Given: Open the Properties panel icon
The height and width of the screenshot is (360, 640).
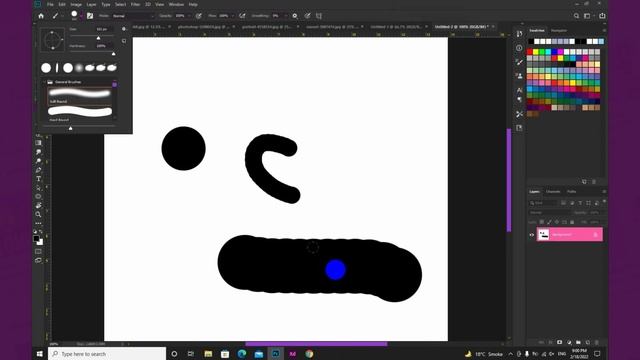Looking at the screenshot, I should click(x=519, y=48).
